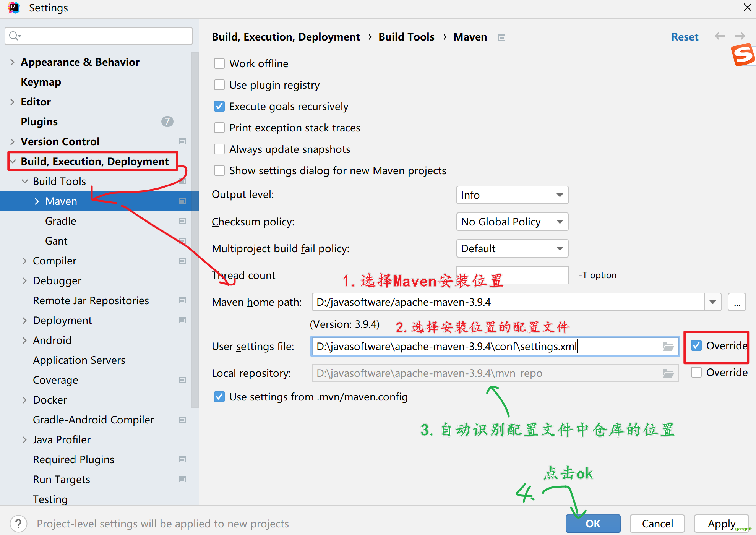
Task: Click the Plugins update count badge
Action: click(x=167, y=122)
